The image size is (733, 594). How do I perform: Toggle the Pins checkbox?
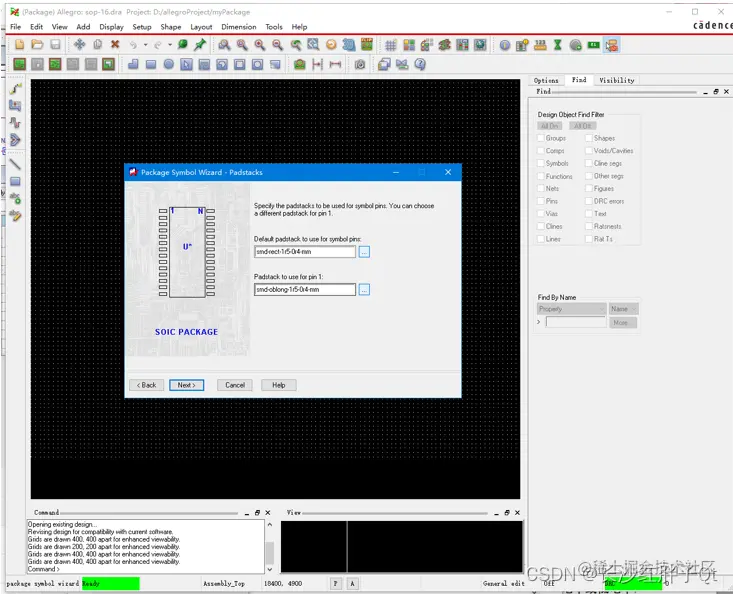point(540,201)
